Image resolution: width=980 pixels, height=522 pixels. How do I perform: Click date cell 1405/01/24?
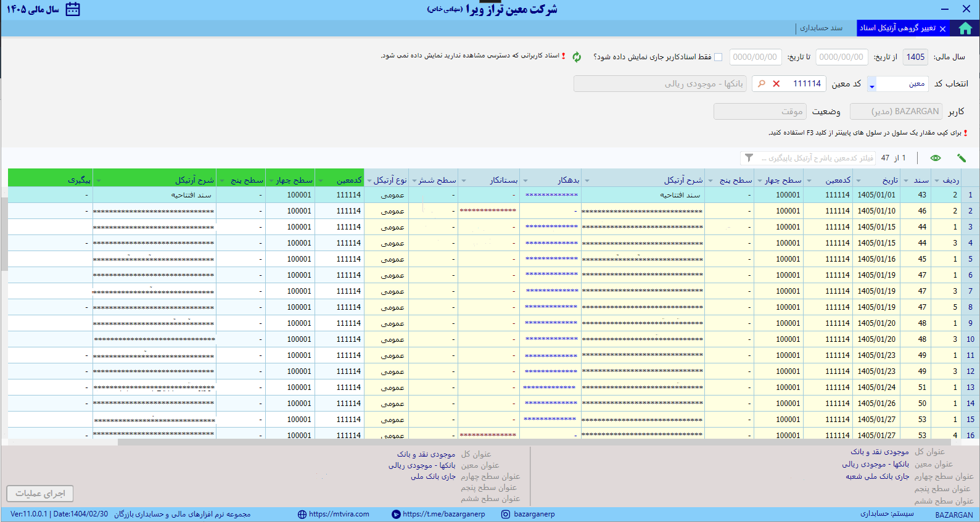(876, 387)
